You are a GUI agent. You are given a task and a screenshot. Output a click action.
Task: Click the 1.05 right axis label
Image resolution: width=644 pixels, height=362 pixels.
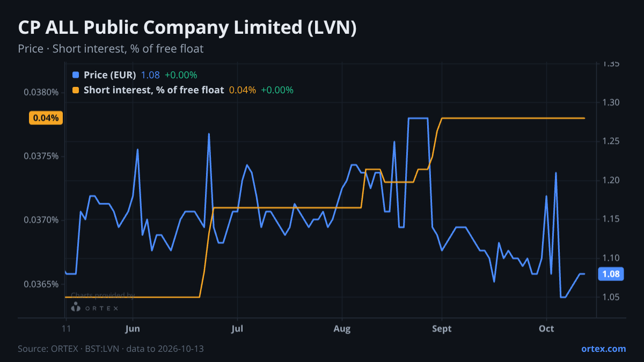click(x=611, y=297)
